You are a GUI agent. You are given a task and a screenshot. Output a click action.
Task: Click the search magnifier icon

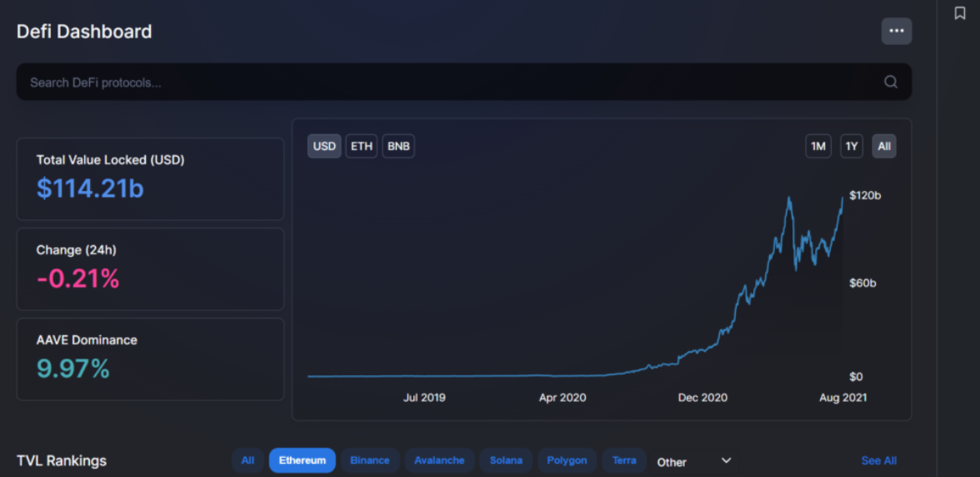click(x=891, y=82)
